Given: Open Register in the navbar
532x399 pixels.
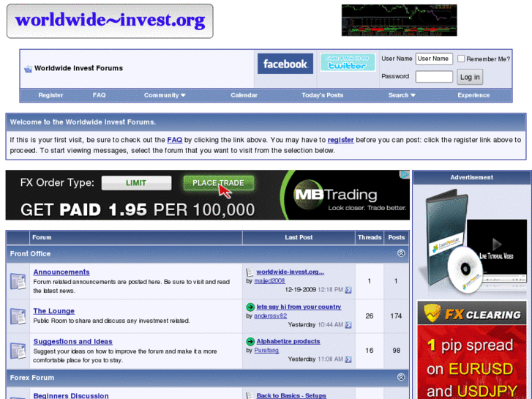Looking at the screenshot, I should [x=50, y=95].
